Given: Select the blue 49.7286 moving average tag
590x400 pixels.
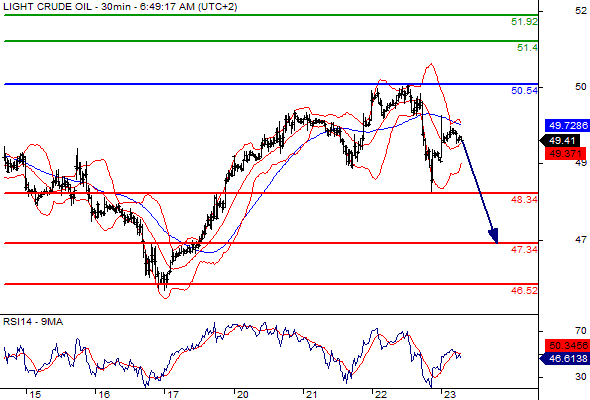Looking at the screenshot, I should [567, 126].
